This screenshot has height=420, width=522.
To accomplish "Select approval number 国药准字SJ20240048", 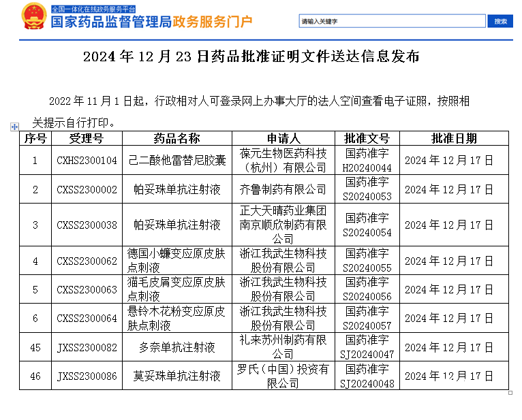I will (367, 376).
